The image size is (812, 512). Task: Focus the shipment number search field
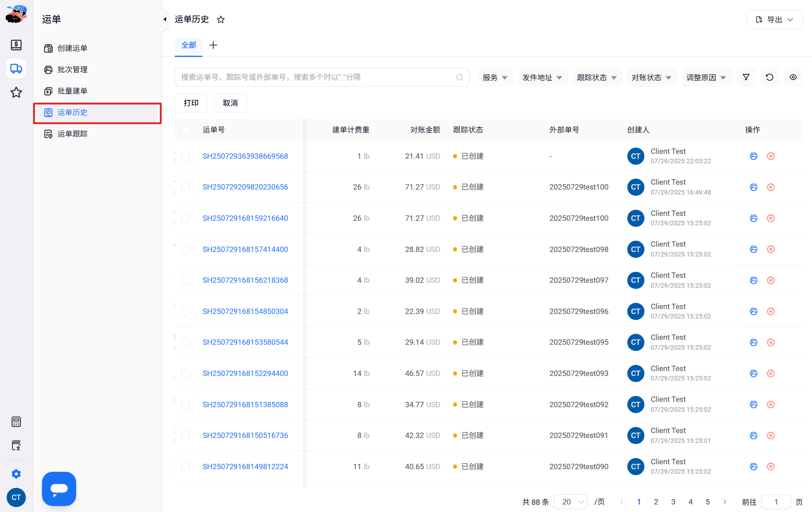click(x=322, y=77)
